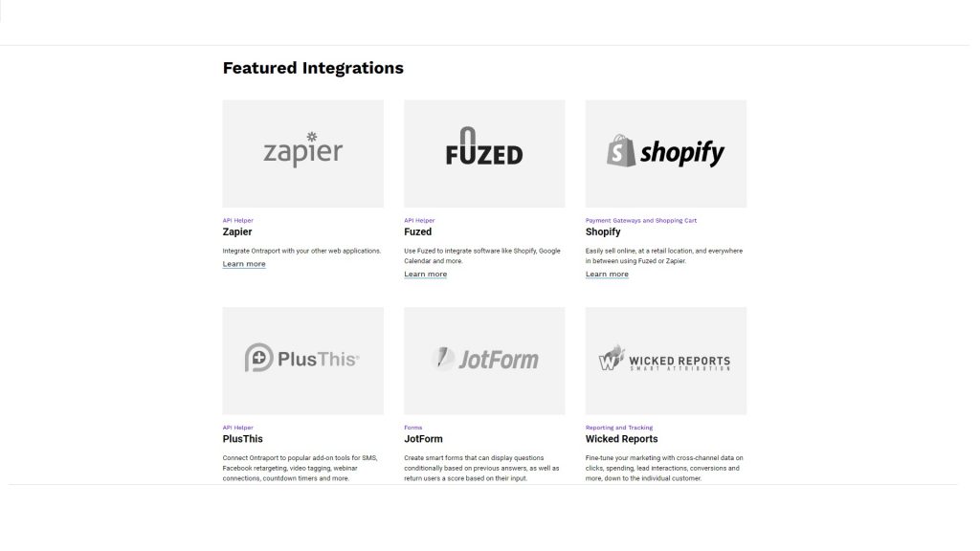
Task: Select API Helper category above PlusThis
Action: point(238,428)
